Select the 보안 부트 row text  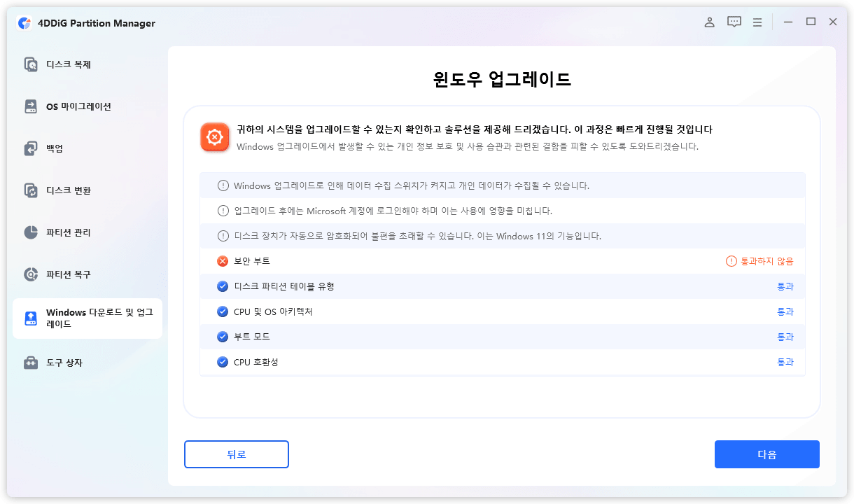tap(252, 261)
